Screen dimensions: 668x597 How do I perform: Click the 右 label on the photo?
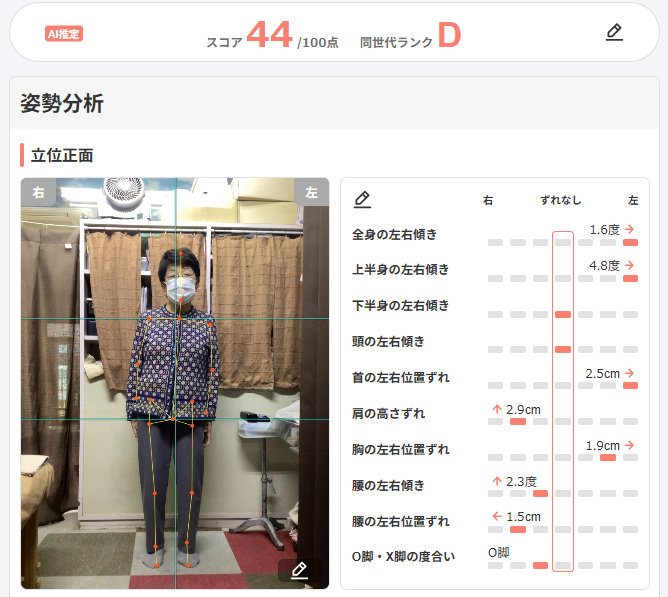38,192
